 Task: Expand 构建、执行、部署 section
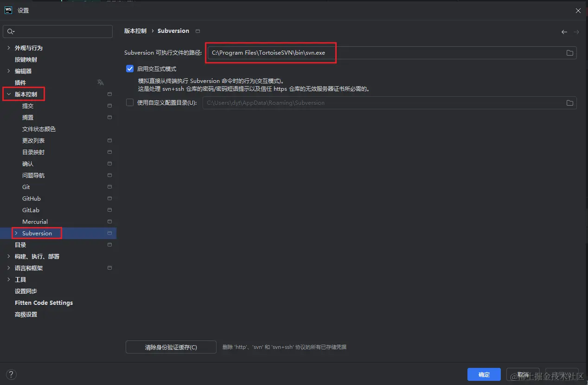(8, 256)
